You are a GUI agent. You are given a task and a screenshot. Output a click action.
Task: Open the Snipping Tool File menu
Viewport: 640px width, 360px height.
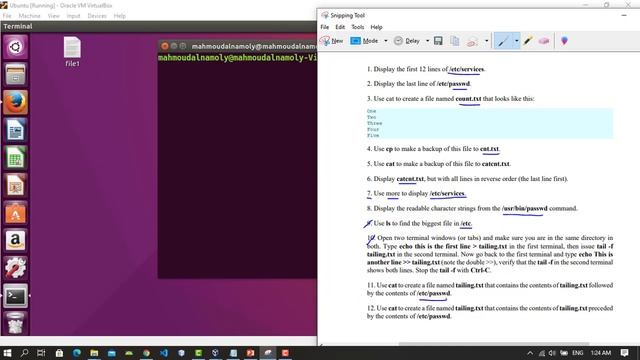pyautogui.click(x=324, y=27)
